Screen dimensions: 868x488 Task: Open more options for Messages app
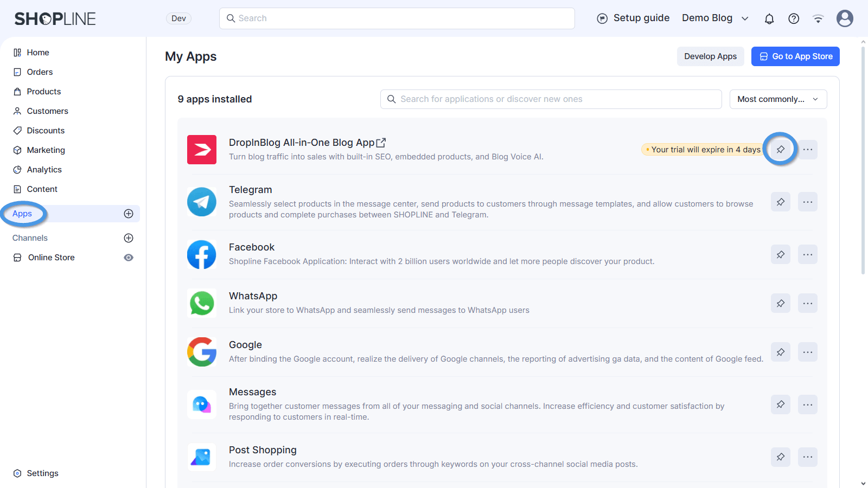[807, 404]
